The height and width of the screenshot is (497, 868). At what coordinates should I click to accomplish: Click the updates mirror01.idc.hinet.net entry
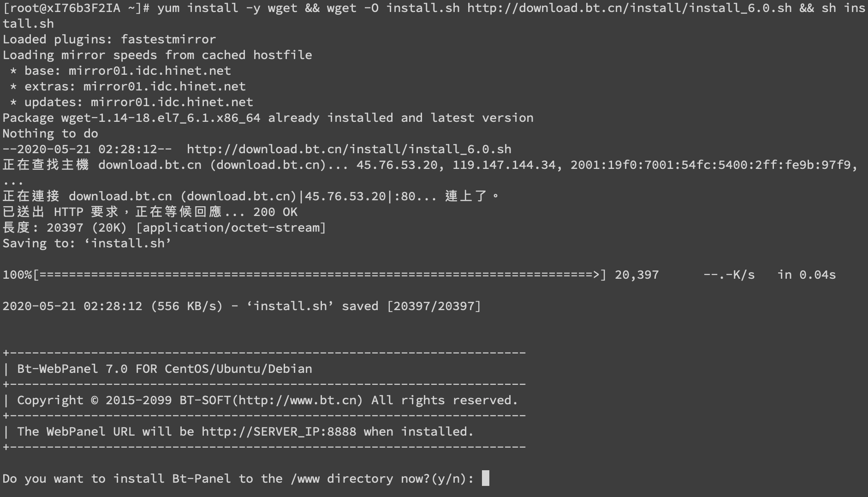pyautogui.click(x=131, y=102)
